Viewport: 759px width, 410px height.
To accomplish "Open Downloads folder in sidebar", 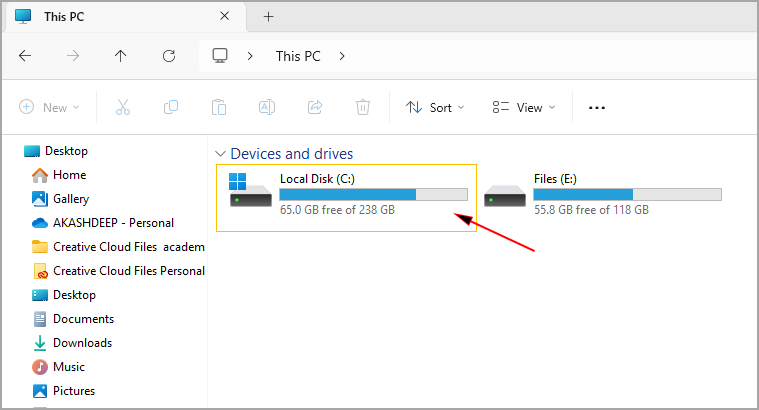I will [82, 343].
